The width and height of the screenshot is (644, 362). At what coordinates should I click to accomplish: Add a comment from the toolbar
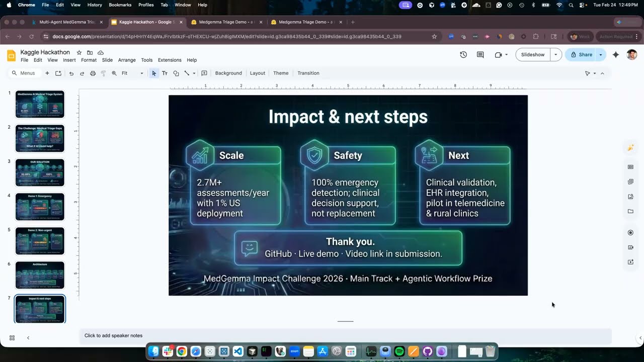[x=204, y=73]
